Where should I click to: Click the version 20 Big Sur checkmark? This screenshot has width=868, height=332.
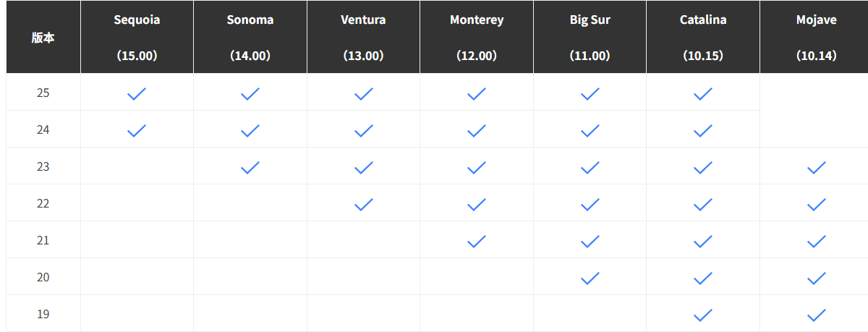pos(590,278)
